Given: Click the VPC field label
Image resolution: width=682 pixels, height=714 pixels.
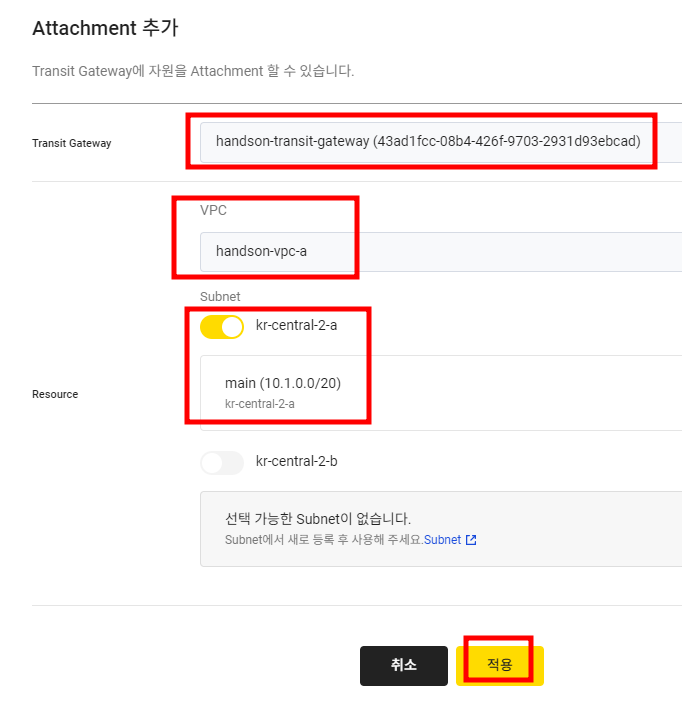Looking at the screenshot, I should (213, 210).
